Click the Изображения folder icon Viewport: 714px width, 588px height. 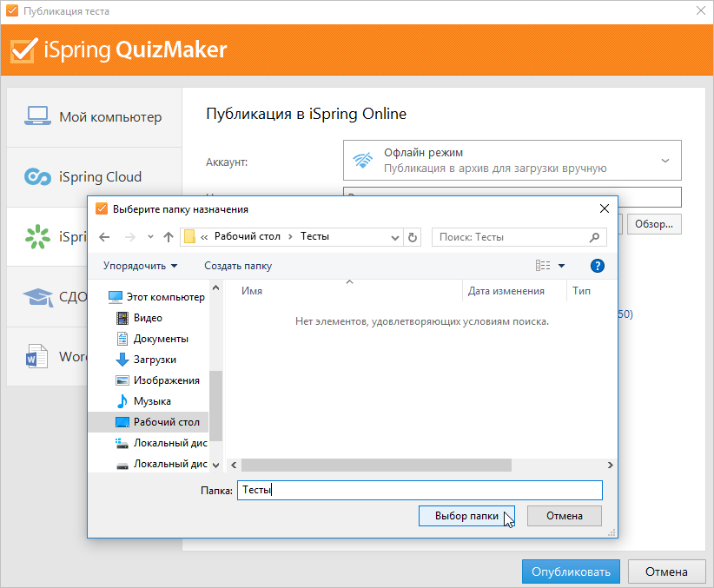122,380
